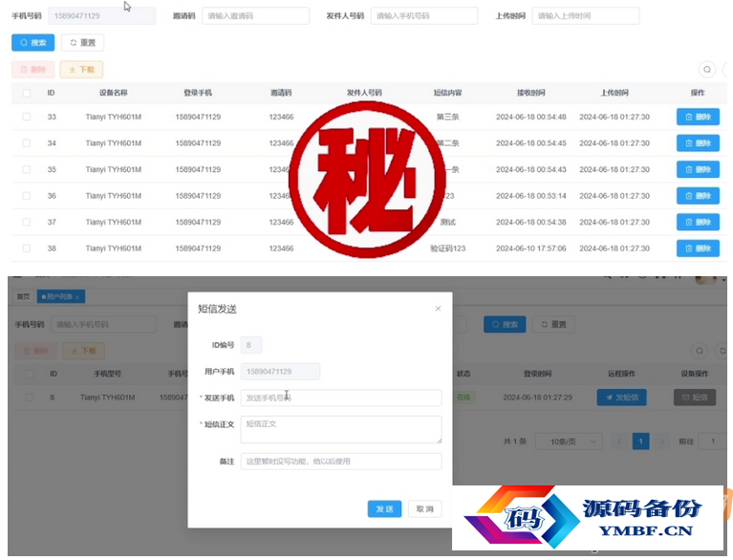Screen dimensions: 733x560
Task: Click the blue 发短信 remote action button
Action: [x=621, y=398]
